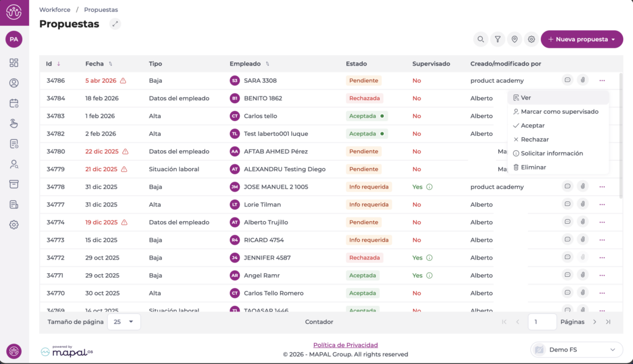Screen dimensions: 633x364
Task: Open the Política de Privacidad link
Action: click(x=345, y=345)
